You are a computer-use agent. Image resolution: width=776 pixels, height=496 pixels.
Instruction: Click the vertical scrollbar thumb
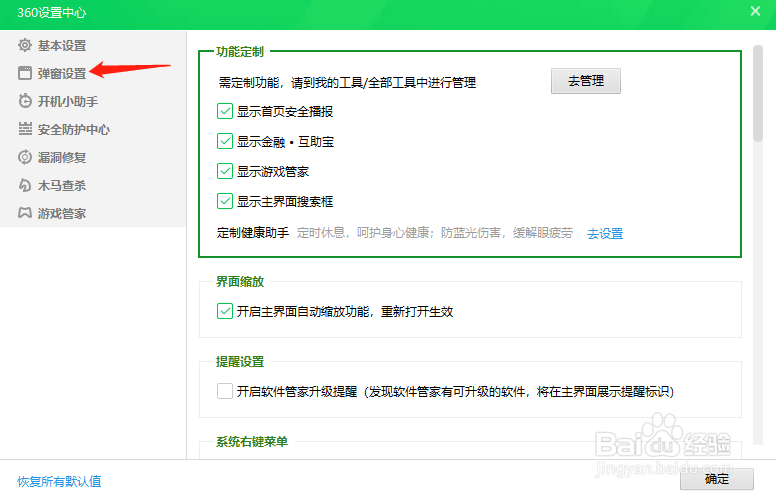(x=758, y=94)
